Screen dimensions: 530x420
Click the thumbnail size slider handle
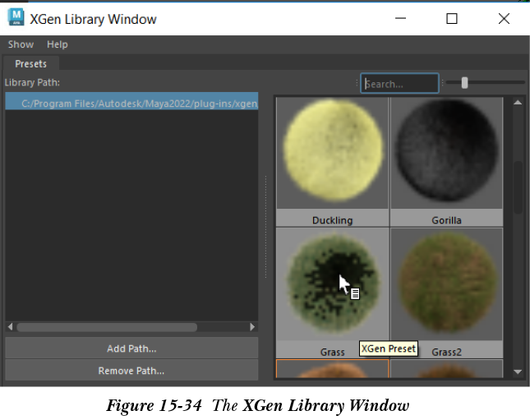pos(465,82)
